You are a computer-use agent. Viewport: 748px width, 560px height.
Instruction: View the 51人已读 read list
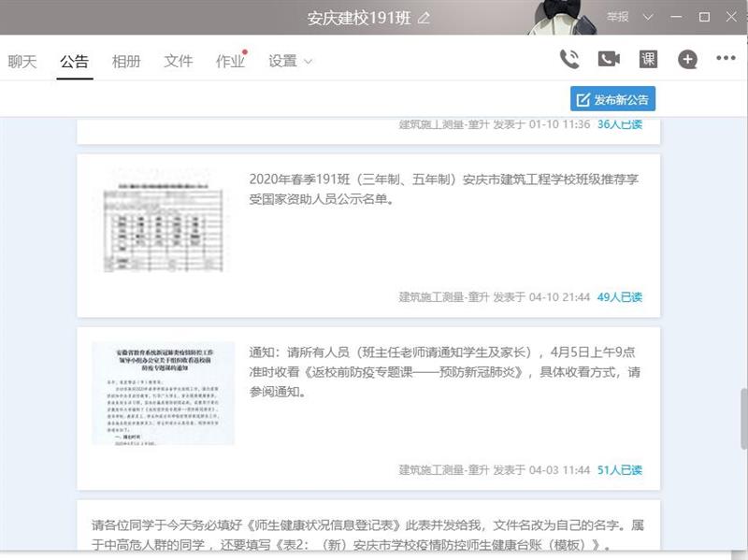click(619, 470)
